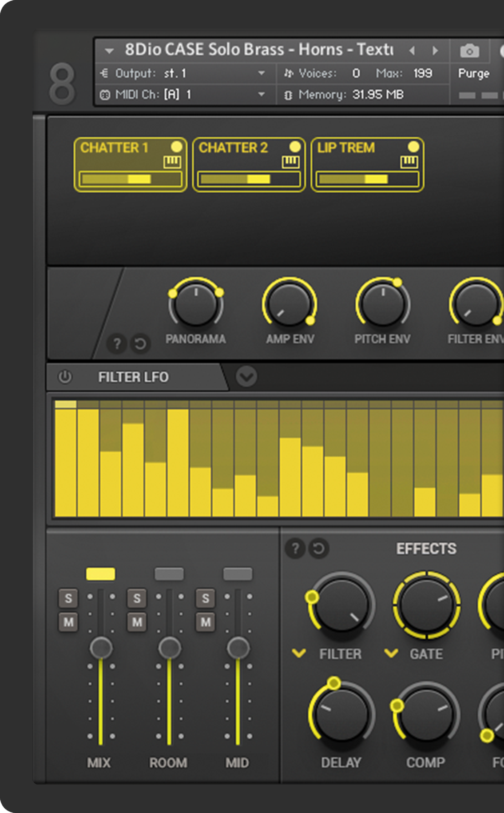Click the MIX volume fader handle
Viewport: 504px width, 813px height.
(x=101, y=647)
